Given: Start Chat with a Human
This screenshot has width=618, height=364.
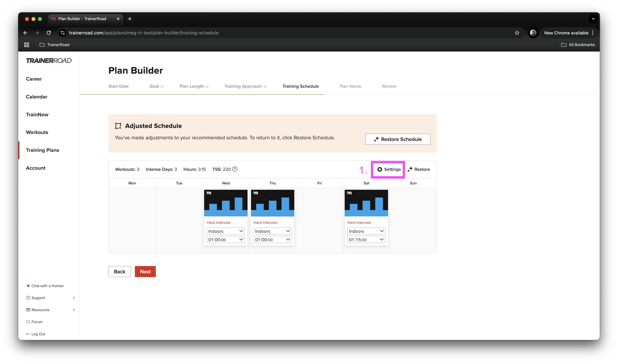Looking at the screenshot, I should [45, 286].
